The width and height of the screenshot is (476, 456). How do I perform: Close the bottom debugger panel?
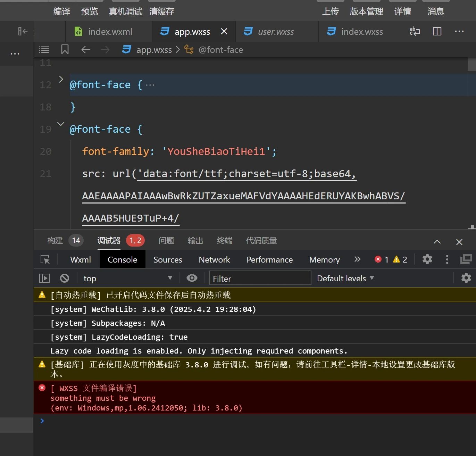point(459,242)
